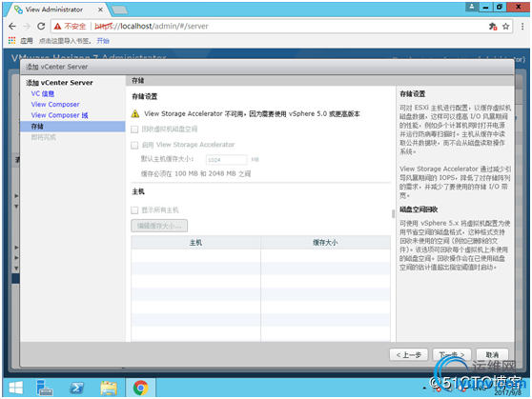The width and height of the screenshot is (532, 399).
Task: Open the Windows Start button
Action: coord(15,388)
